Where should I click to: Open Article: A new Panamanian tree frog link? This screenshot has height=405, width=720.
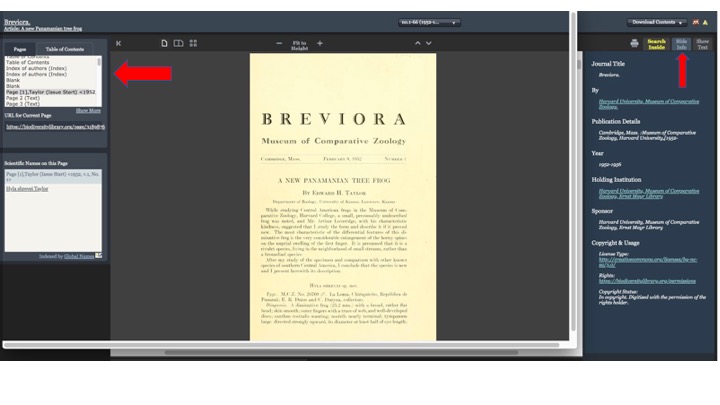click(43, 28)
